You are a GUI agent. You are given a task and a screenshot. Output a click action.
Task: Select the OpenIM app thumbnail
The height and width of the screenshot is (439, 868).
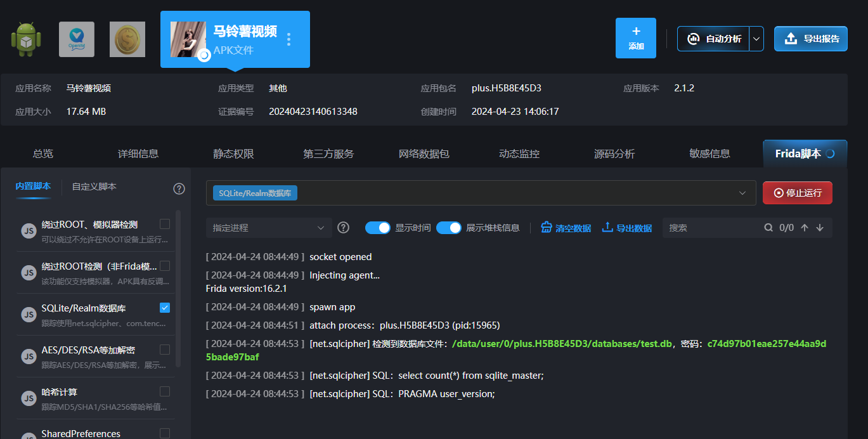click(77, 39)
